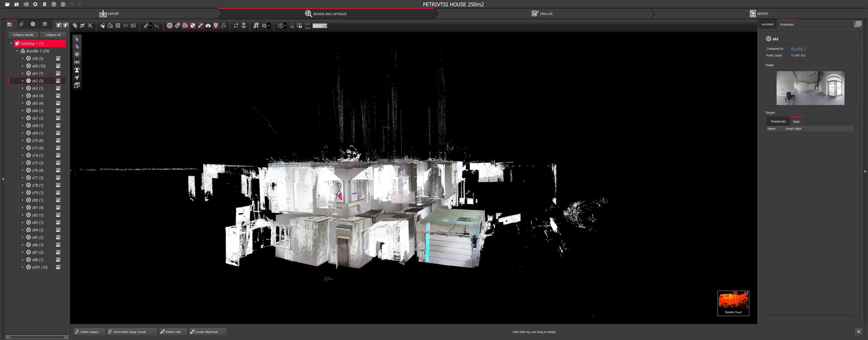Click the add SiteMap icon
The image size is (868, 340).
pos(59,26)
